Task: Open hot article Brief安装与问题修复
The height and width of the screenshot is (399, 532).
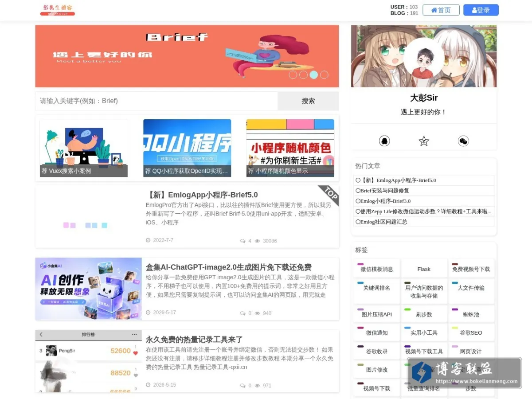Action: coord(424,191)
